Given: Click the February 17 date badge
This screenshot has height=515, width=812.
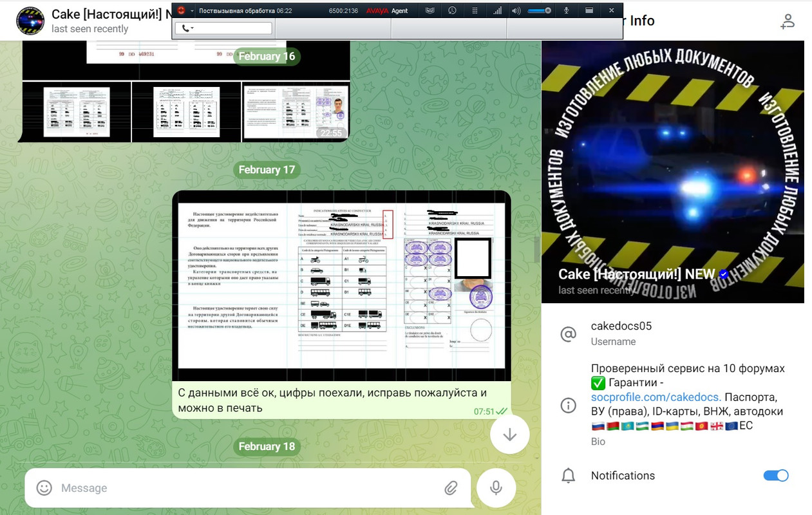Looking at the screenshot, I should 267,169.
